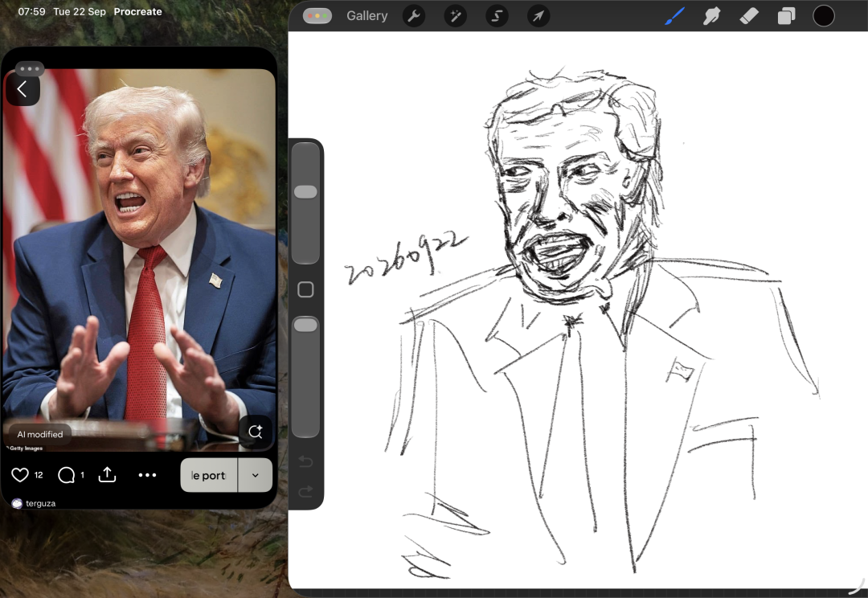This screenshot has width=868, height=598.
Task: Adjust the brush opacity slider
Action: [305, 376]
